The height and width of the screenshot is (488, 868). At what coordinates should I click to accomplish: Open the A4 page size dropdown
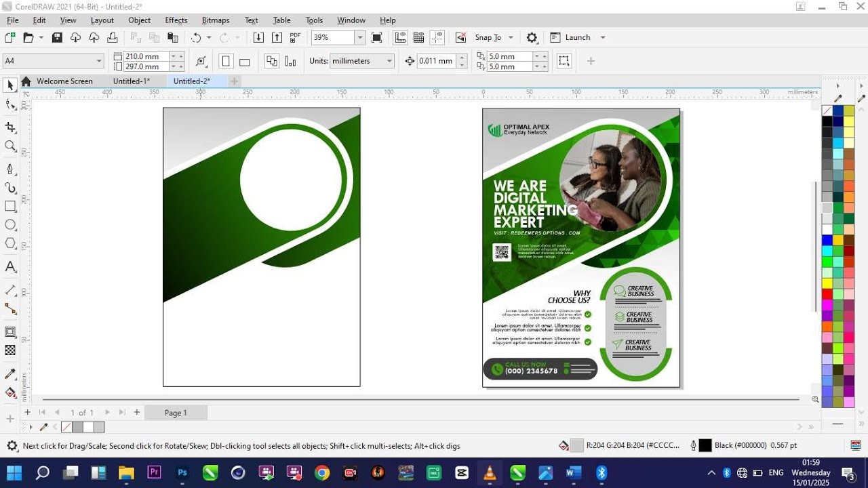(99, 61)
